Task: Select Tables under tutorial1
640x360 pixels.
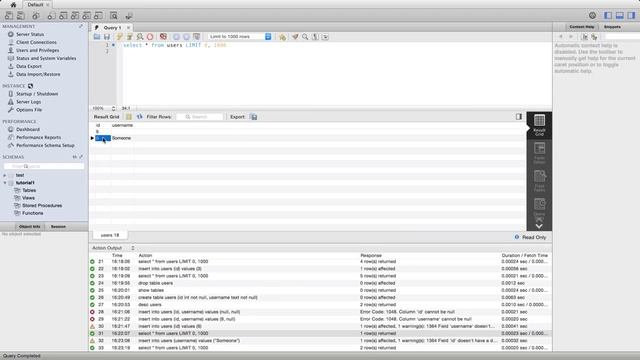Action: (29, 191)
